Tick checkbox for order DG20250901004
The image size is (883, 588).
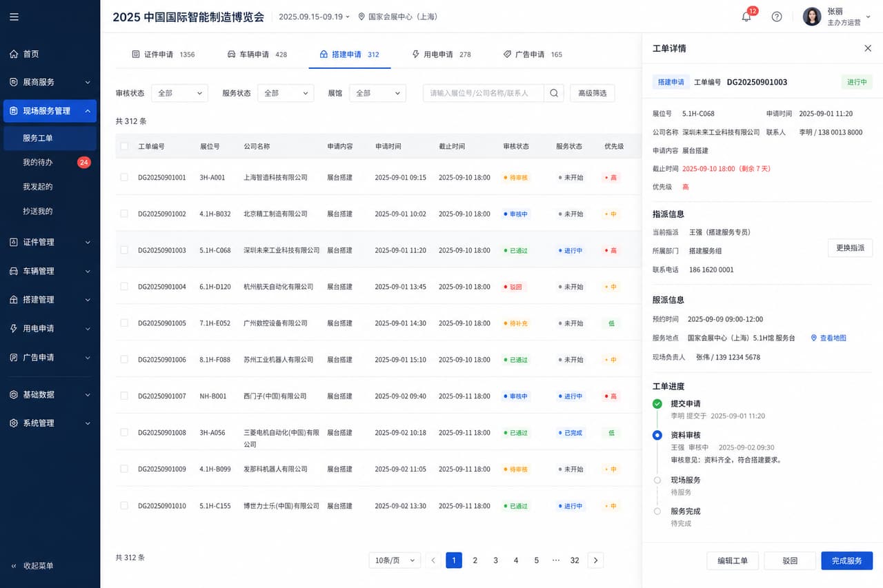pyautogui.click(x=124, y=287)
